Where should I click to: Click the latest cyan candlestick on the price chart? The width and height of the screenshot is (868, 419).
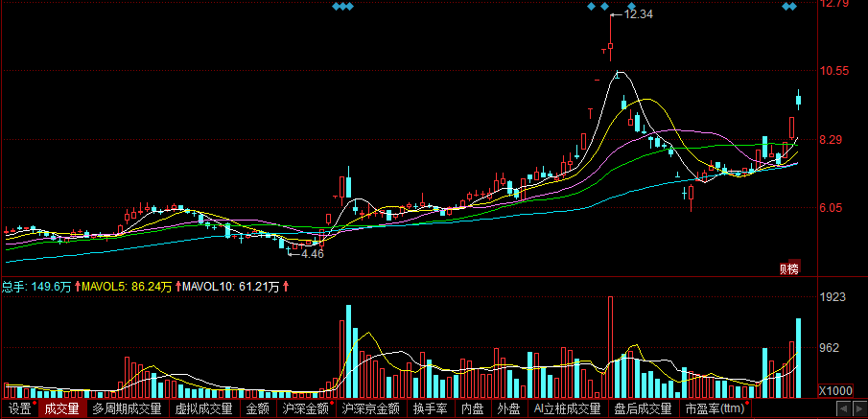(x=799, y=100)
